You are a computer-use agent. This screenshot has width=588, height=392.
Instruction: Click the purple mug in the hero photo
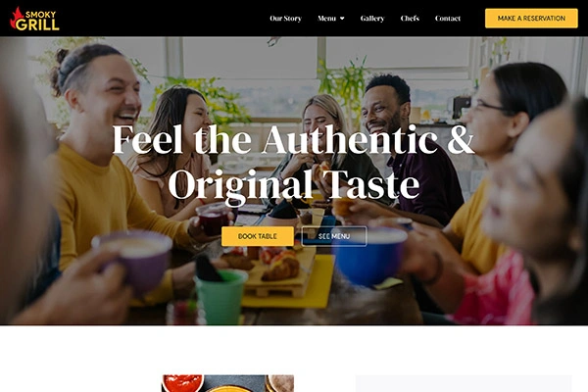click(x=135, y=261)
